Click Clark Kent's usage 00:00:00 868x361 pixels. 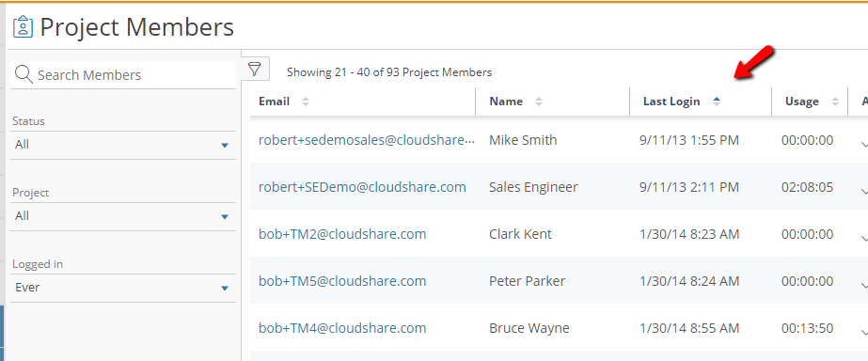pos(807,234)
